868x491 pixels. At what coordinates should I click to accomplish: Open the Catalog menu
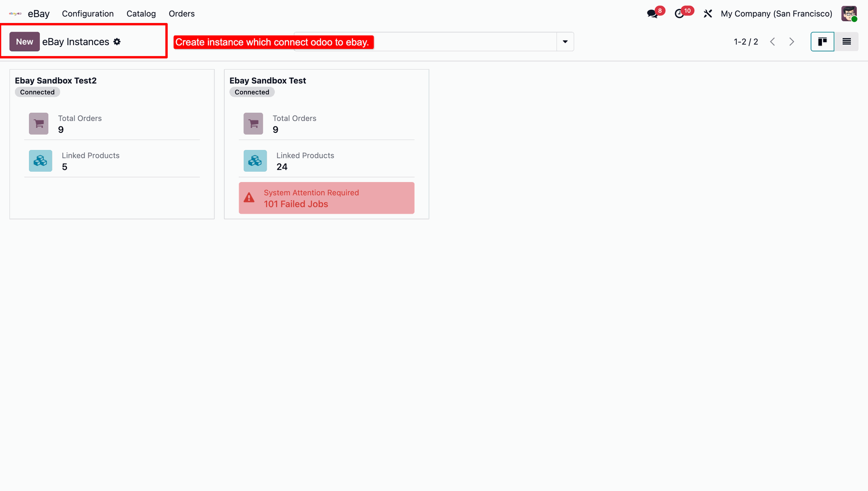141,14
